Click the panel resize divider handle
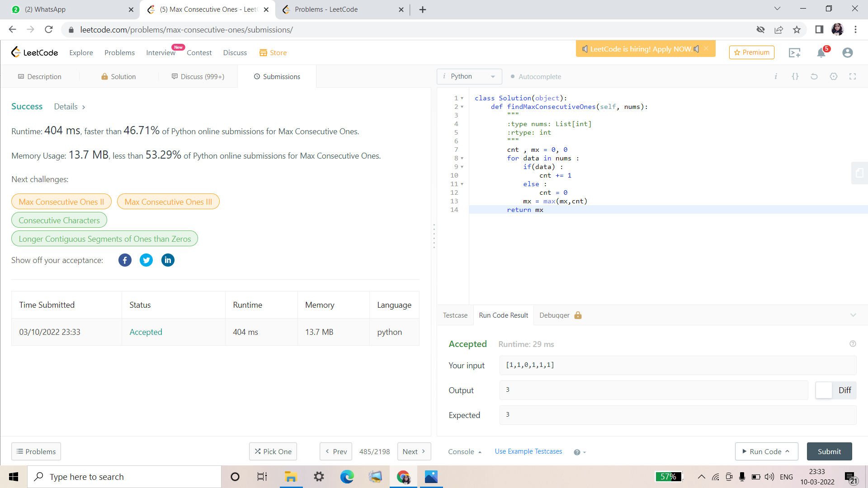Screen dimensions: 868x488 [x=434, y=236]
